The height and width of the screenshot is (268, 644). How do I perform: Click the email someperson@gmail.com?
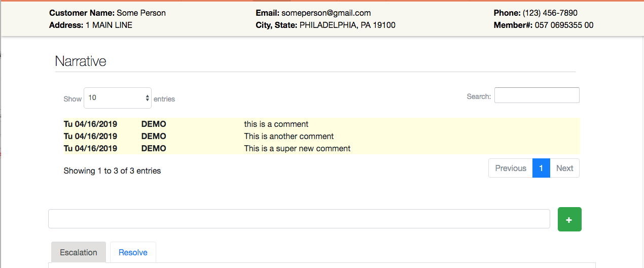326,13
